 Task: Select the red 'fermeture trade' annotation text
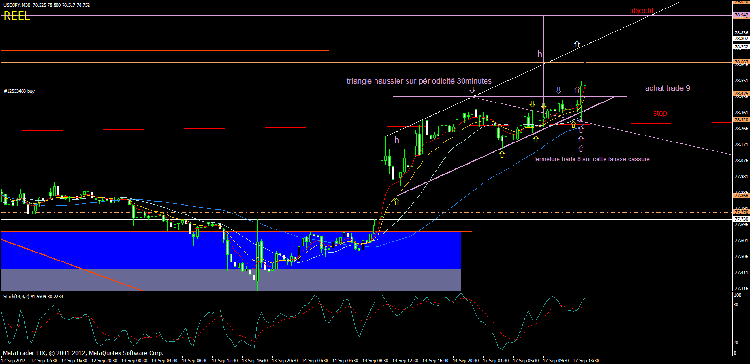[592, 159]
